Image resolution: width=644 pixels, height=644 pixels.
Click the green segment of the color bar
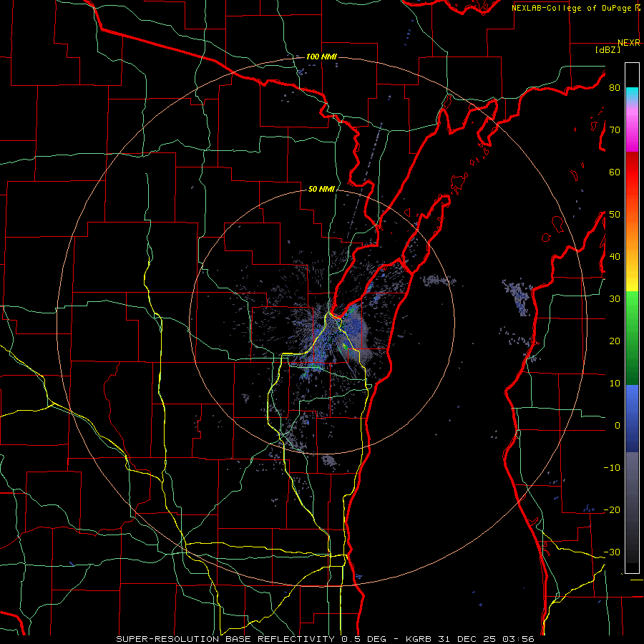[x=632, y=338]
